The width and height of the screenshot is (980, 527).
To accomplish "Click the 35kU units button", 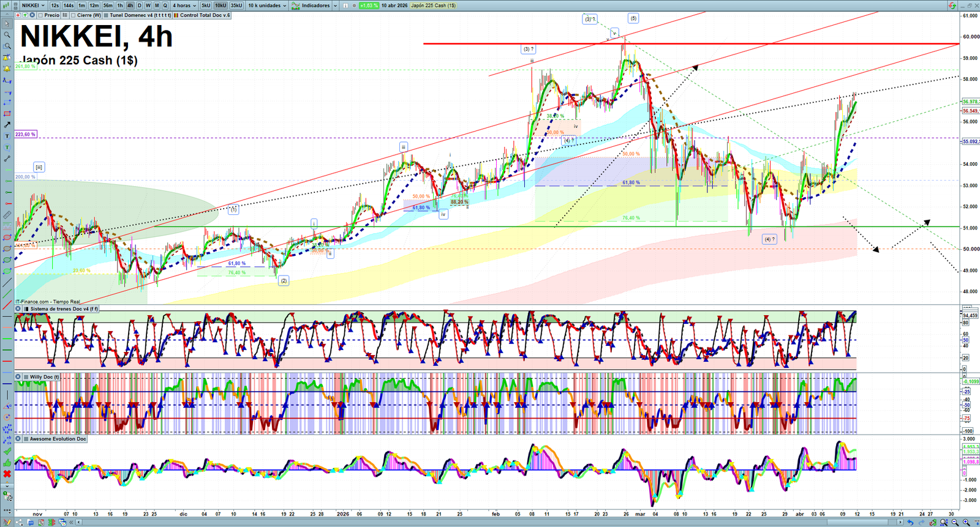I will [x=236, y=6].
